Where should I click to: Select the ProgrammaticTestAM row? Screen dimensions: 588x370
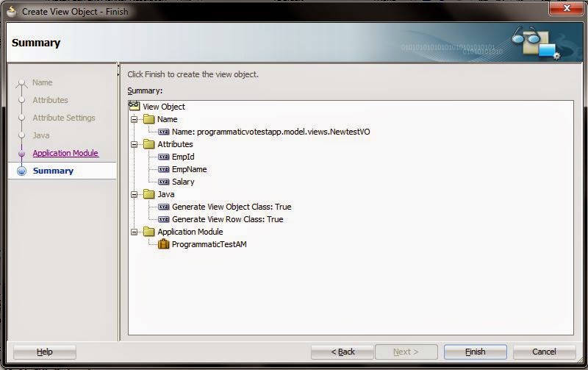click(x=209, y=244)
